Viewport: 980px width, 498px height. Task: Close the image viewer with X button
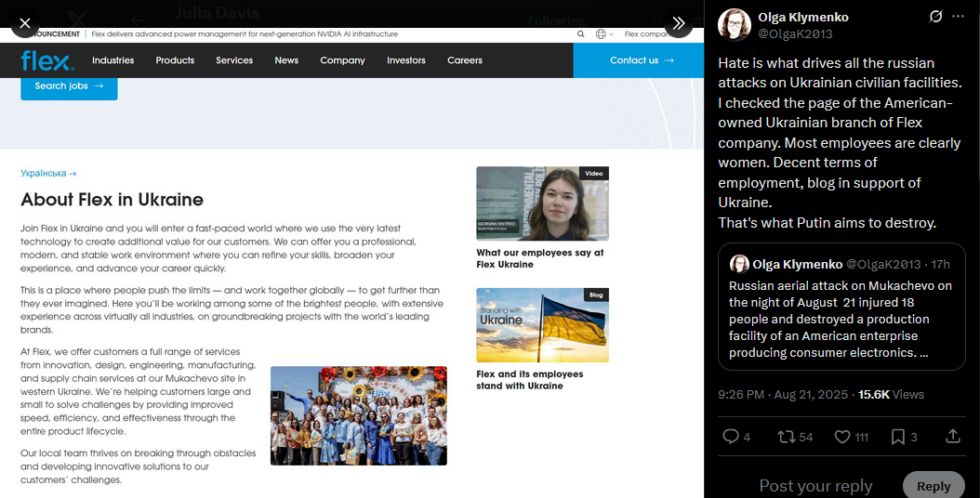tap(25, 24)
